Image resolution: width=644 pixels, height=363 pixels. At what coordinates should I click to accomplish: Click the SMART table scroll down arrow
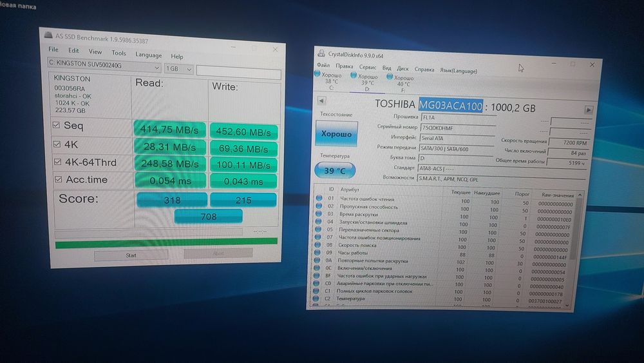567,305
